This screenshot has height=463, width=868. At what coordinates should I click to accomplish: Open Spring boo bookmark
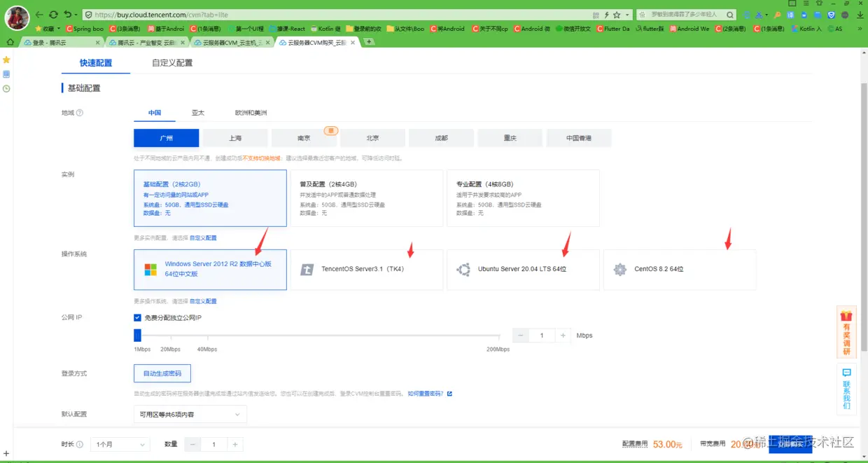(x=84, y=29)
